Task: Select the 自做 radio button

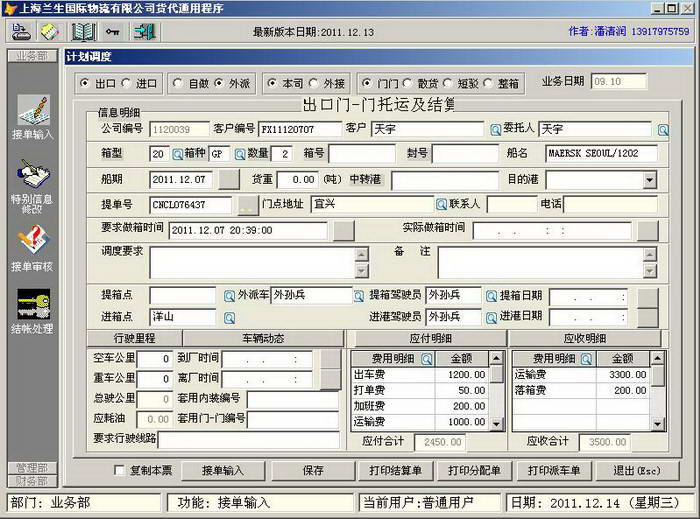Action: (178, 83)
